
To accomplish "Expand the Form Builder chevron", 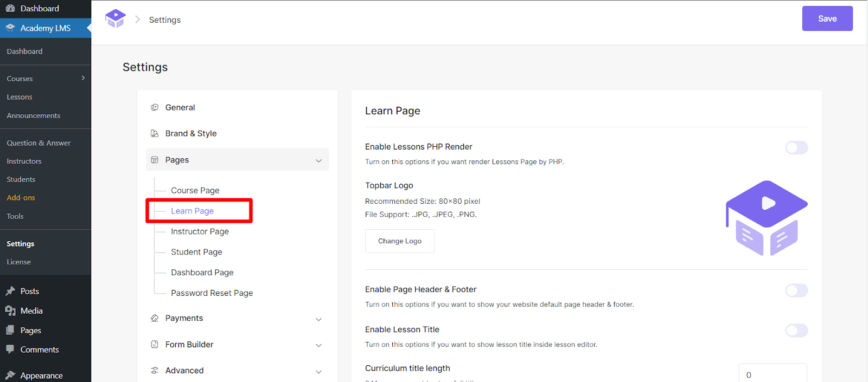I will [x=318, y=345].
